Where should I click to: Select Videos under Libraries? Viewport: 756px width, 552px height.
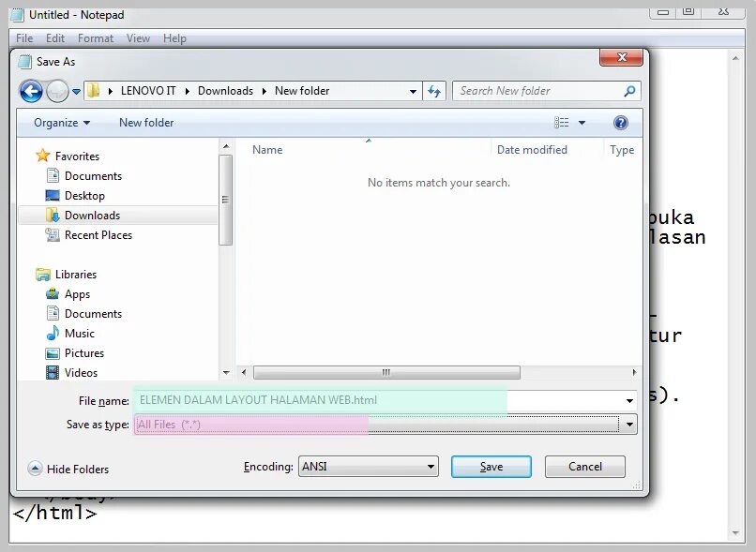tap(81, 373)
